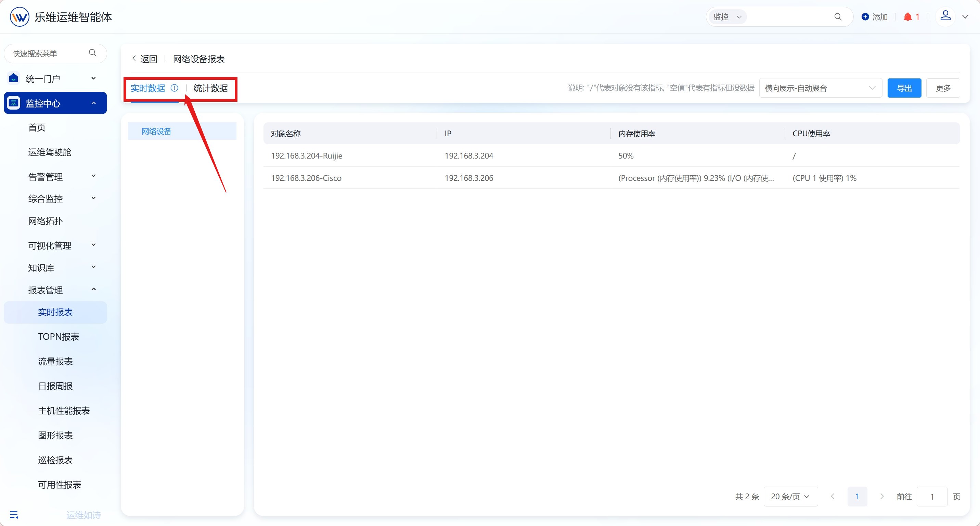Go to the next page arrow
Image resolution: width=980 pixels, height=526 pixels.
[882, 496]
